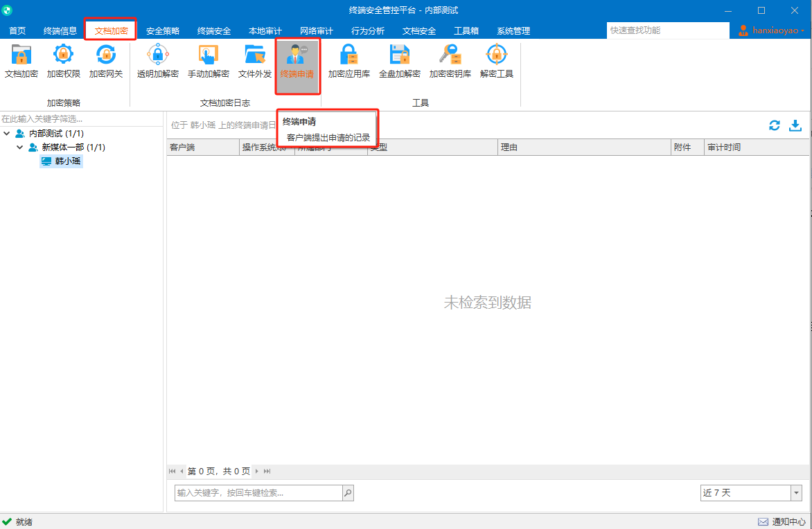The height and width of the screenshot is (529, 812).
Task: Go to previous page of results
Action: [x=182, y=471]
